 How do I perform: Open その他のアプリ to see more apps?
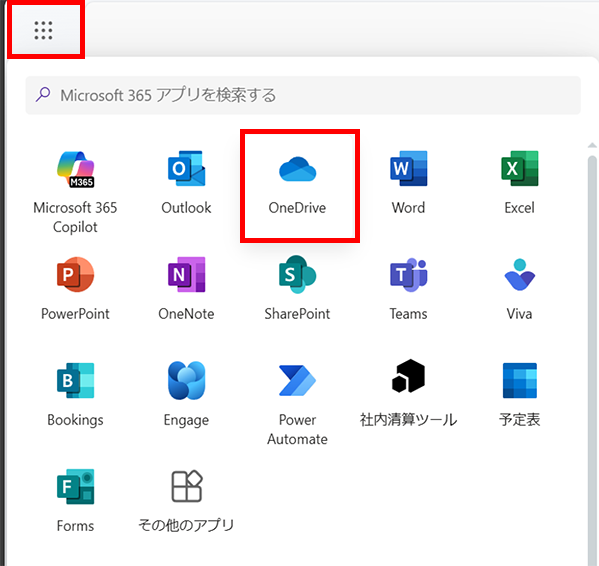pyautogui.click(x=186, y=501)
